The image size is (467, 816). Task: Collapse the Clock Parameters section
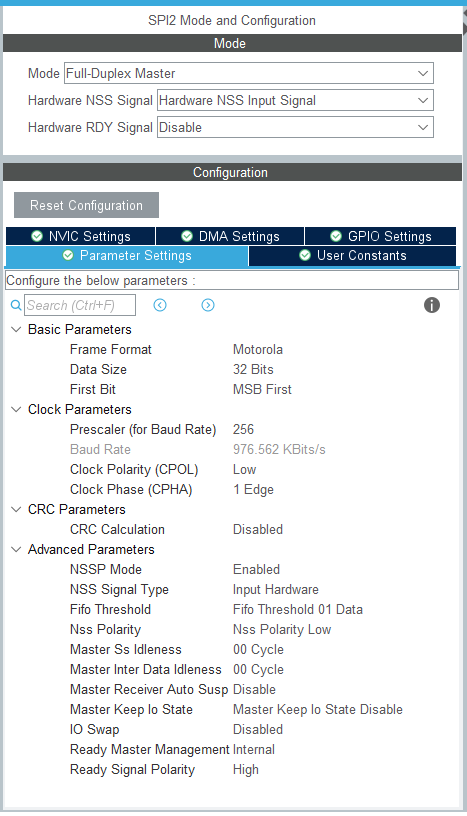pyautogui.click(x=16, y=410)
